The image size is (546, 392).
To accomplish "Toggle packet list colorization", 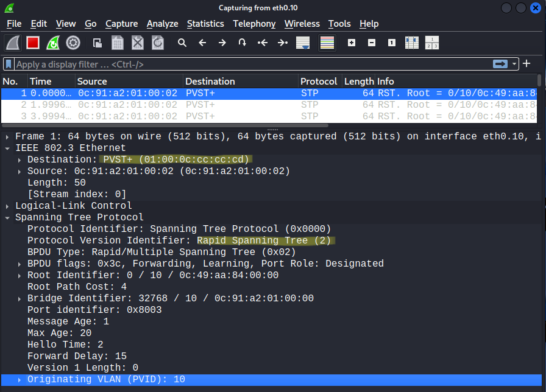I will tap(327, 43).
